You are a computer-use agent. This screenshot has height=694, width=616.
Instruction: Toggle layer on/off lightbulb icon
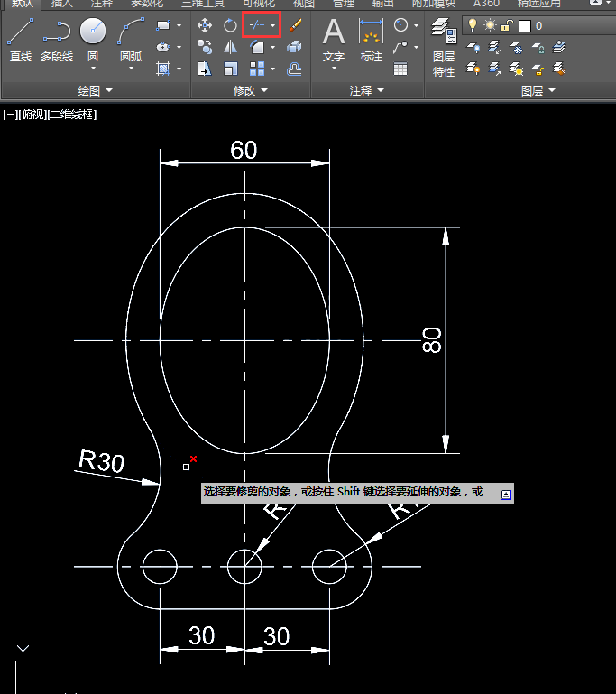point(472,25)
